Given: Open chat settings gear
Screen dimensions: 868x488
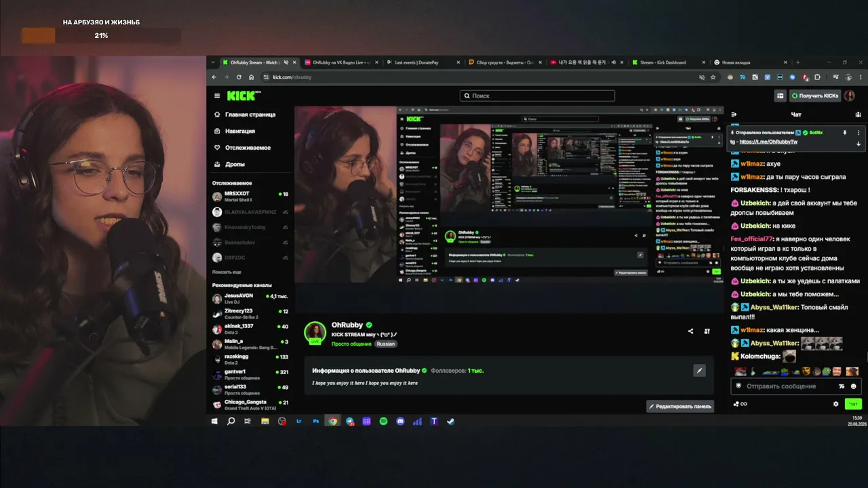Looking at the screenshot, I should coord(835,404).
